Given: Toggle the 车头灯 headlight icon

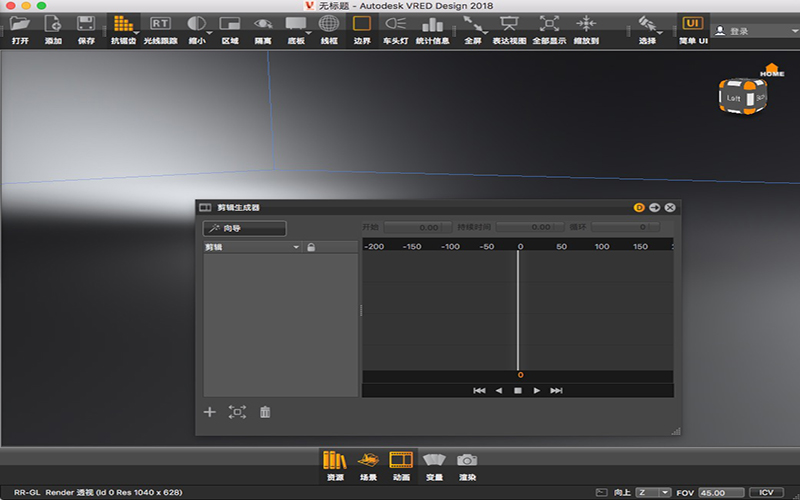Looking at the screenshot, I should tap(395, 23).
